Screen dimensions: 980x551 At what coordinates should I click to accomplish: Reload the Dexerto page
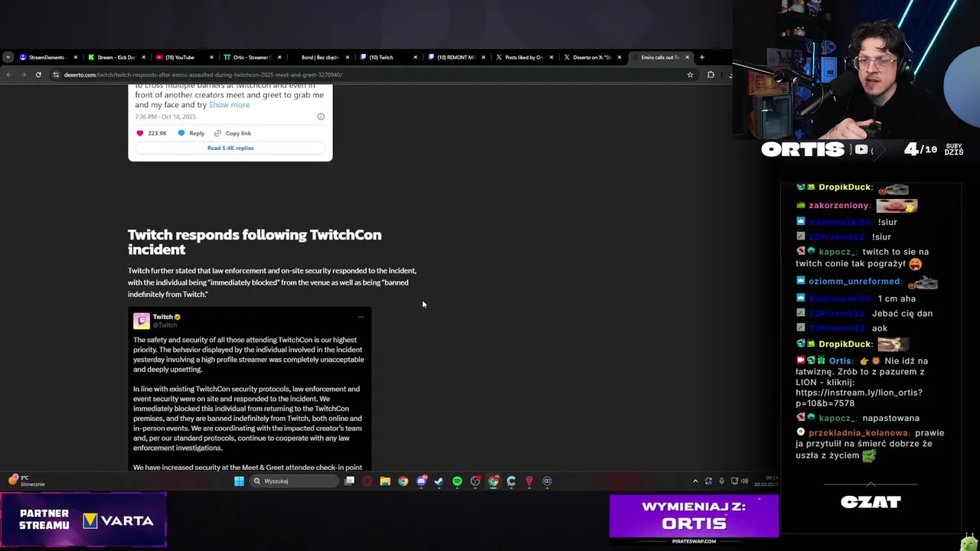tap(38, 75)
